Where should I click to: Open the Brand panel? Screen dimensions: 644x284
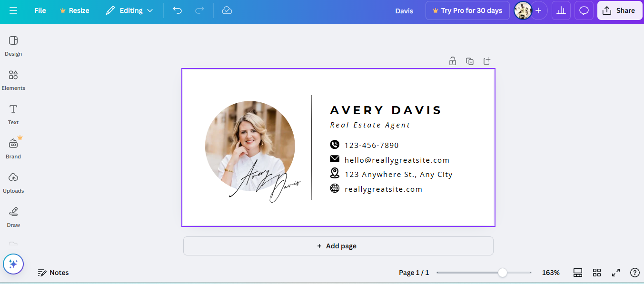13,148
